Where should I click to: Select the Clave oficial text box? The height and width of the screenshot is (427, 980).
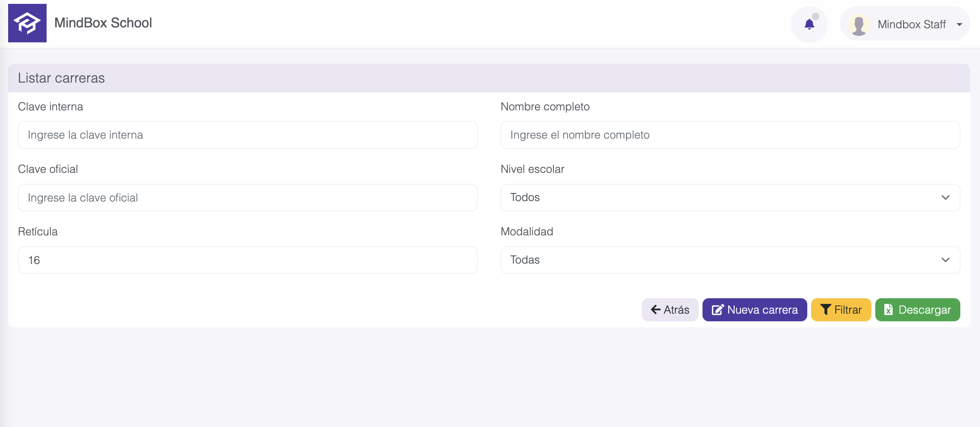[x=248, y=198]
